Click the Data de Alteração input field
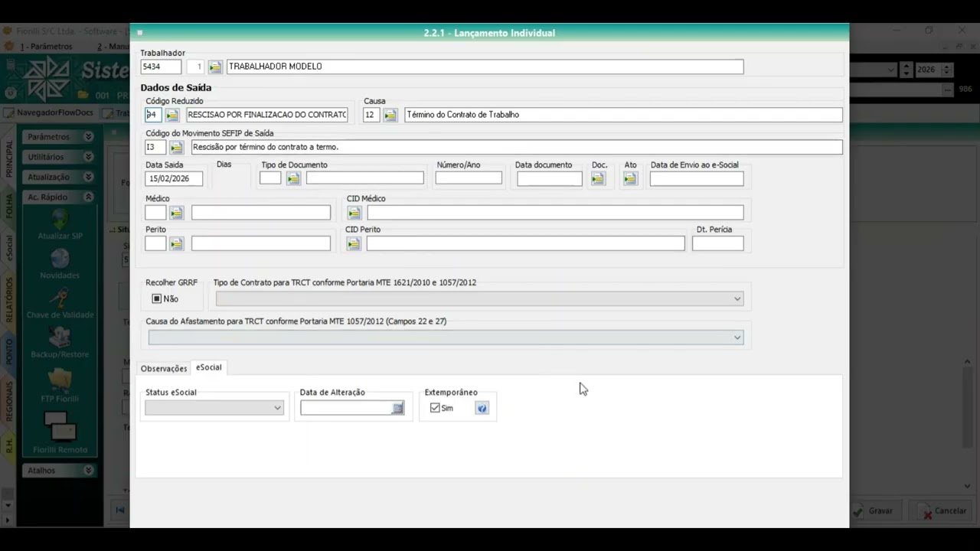This screenshot has width=980, height=551. (346, 409)
